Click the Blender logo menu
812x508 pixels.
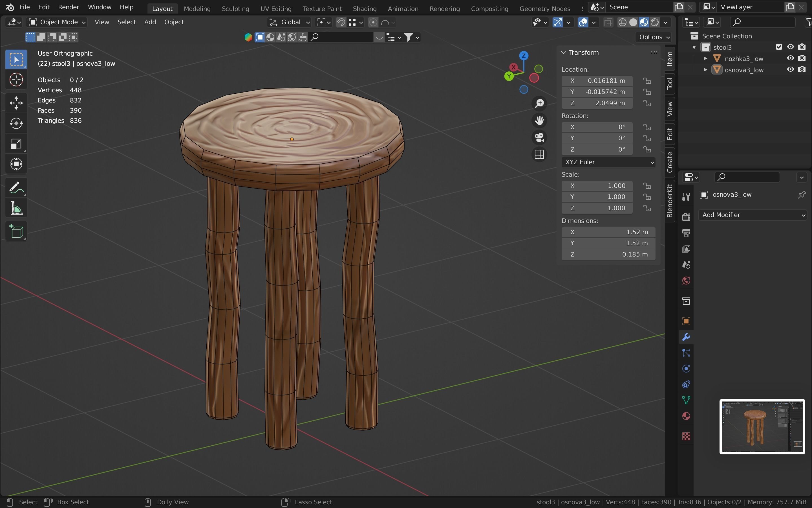pyautogui.click(x=10, y=7)
